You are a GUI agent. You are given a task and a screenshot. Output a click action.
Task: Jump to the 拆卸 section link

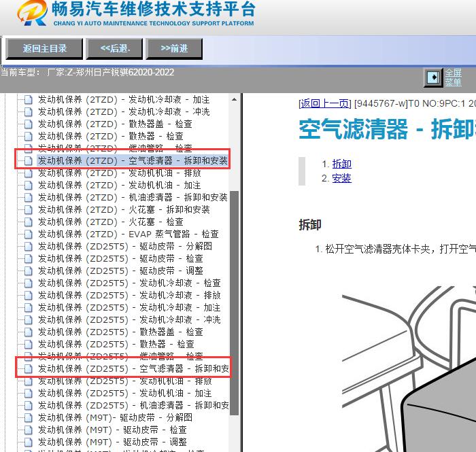coord(342,164)
